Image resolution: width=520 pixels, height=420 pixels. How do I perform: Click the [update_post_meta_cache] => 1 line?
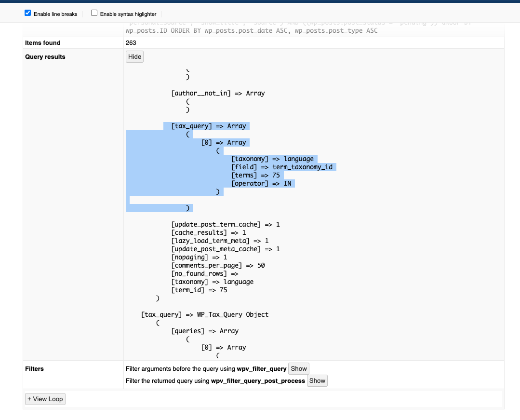[x=226, y=249]
